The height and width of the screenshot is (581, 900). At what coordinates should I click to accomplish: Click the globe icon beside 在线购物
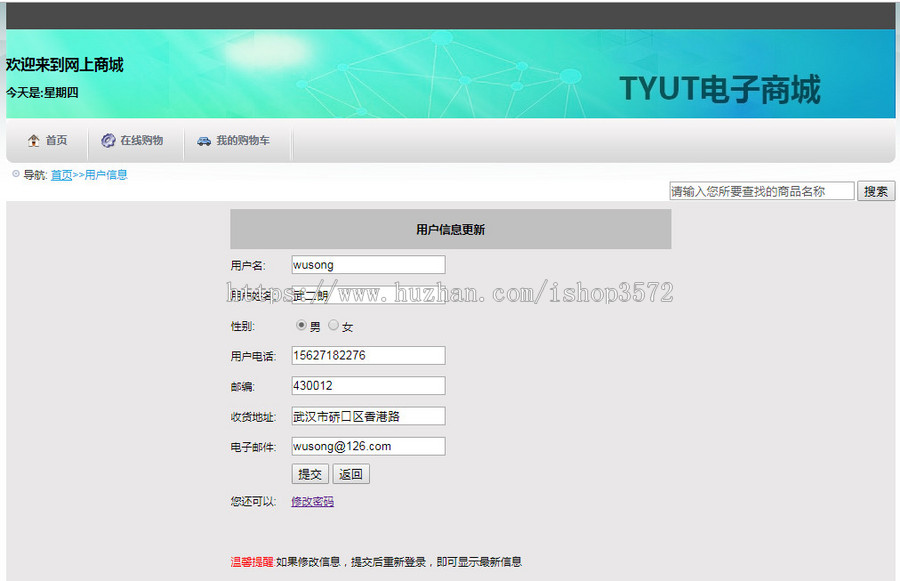click(x=107, y=140)
